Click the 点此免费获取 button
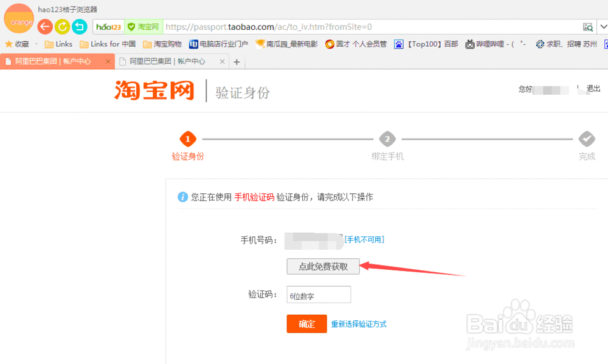Screen dimensions: 608x364 tap(323, 267)
